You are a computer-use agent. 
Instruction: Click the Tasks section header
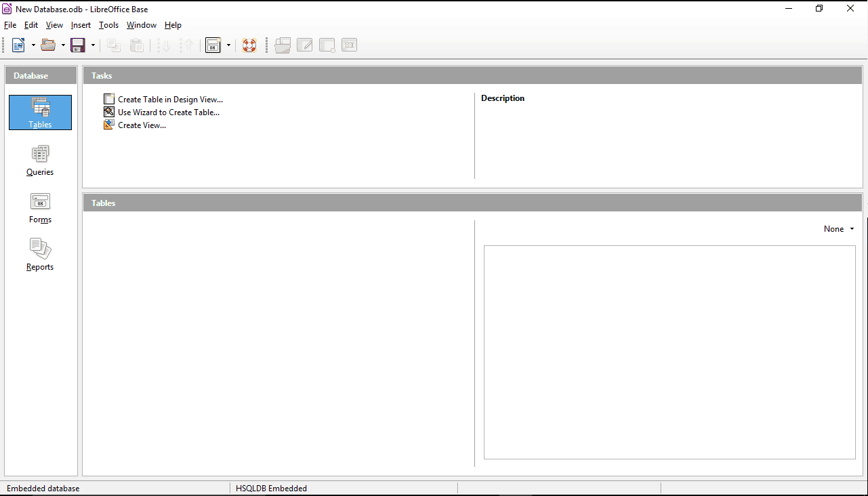(472, 76)
